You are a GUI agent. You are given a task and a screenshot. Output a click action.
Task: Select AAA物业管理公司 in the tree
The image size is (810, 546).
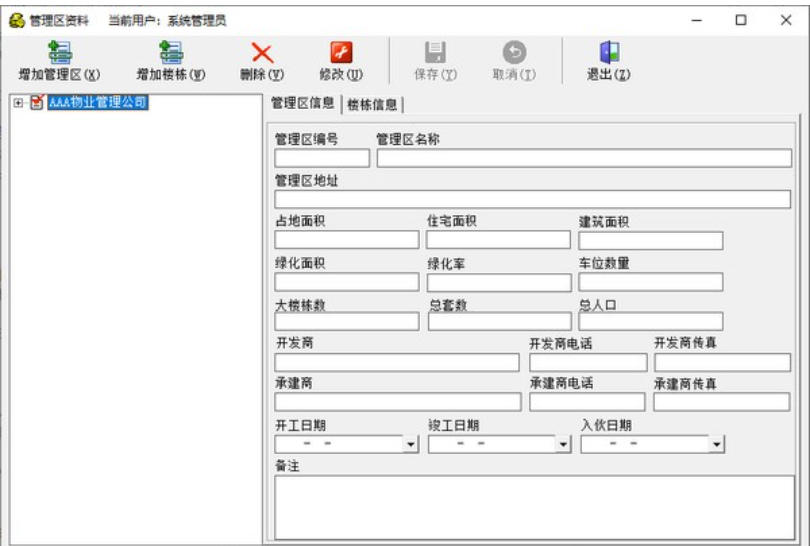pos(98,102)
